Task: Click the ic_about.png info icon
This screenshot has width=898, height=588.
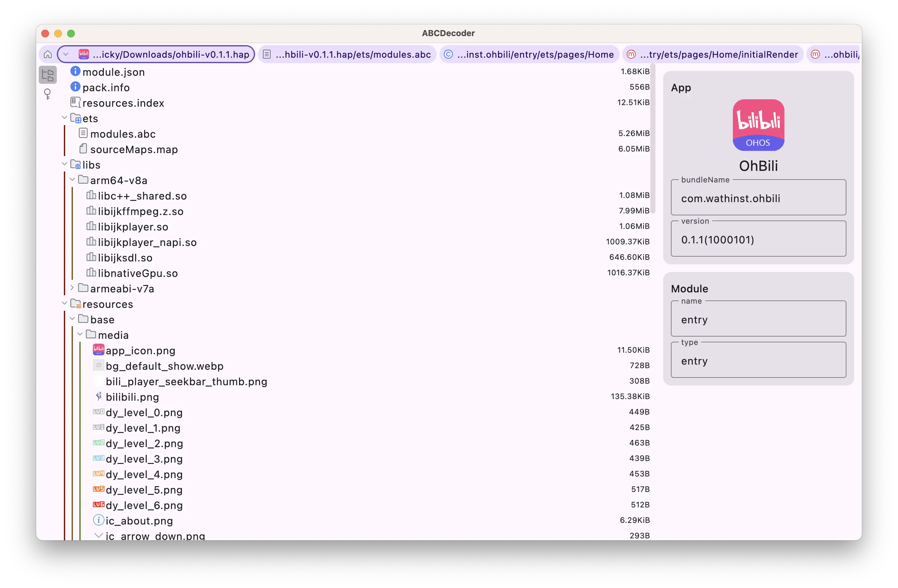Action: (98, 520)
